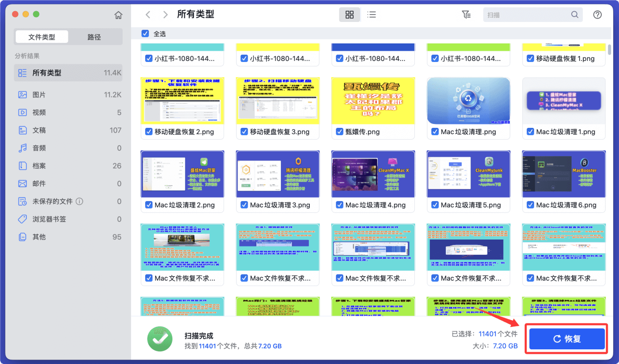Select the 文件类型 tab
619x364 pixels.
point(41,37)
